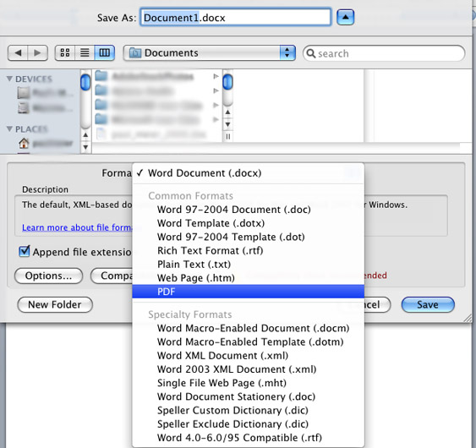Open Learn more about file formats link
Image resolution: width=476 pixels, height=448 pixels.
(x=77, y=227)
